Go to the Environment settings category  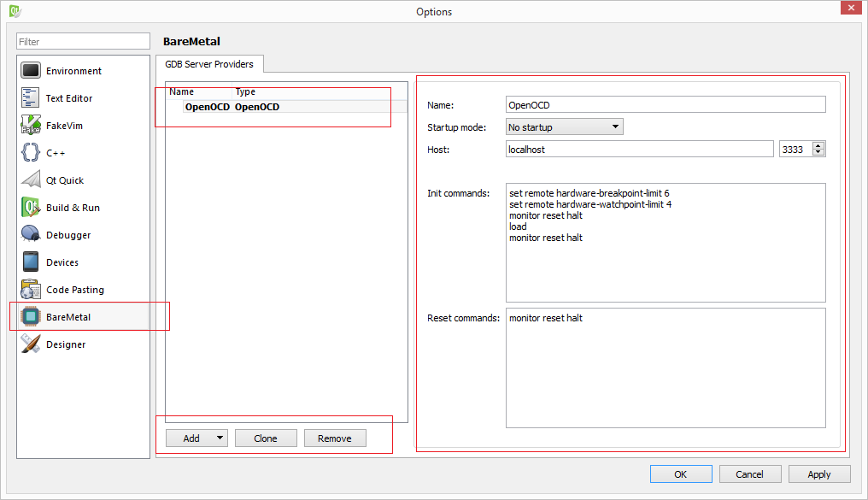pyautogui.click(x=73, y=71)
